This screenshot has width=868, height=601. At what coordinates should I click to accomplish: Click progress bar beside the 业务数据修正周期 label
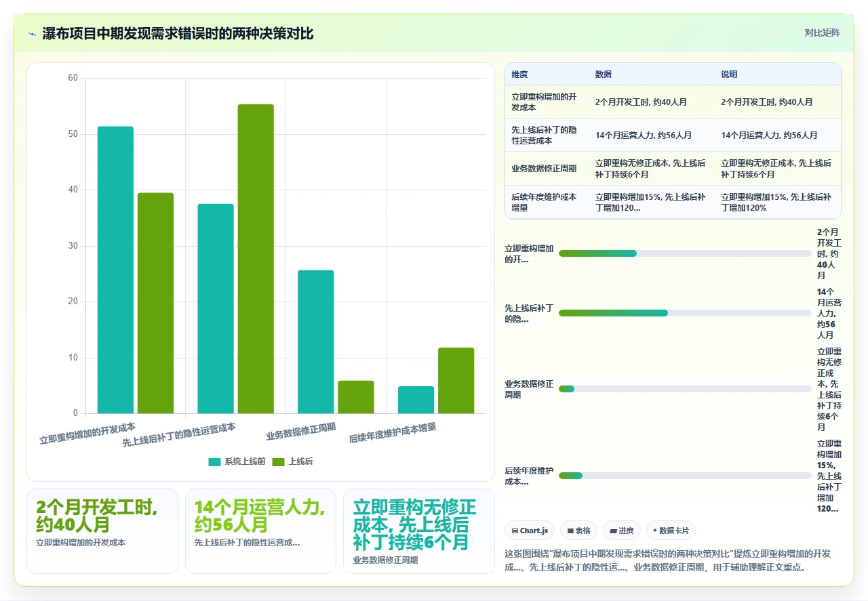(685, 389)
